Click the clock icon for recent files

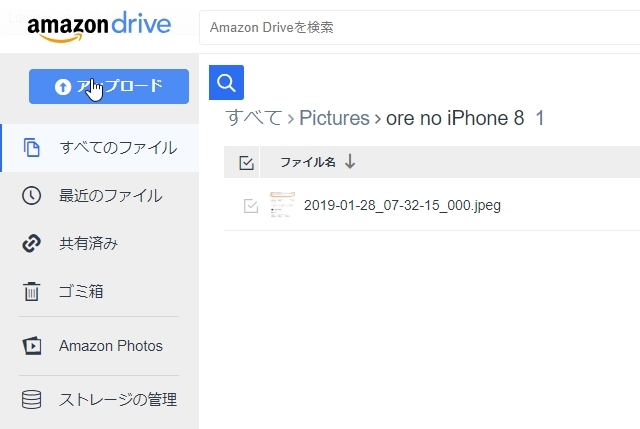tap(31, 196)
